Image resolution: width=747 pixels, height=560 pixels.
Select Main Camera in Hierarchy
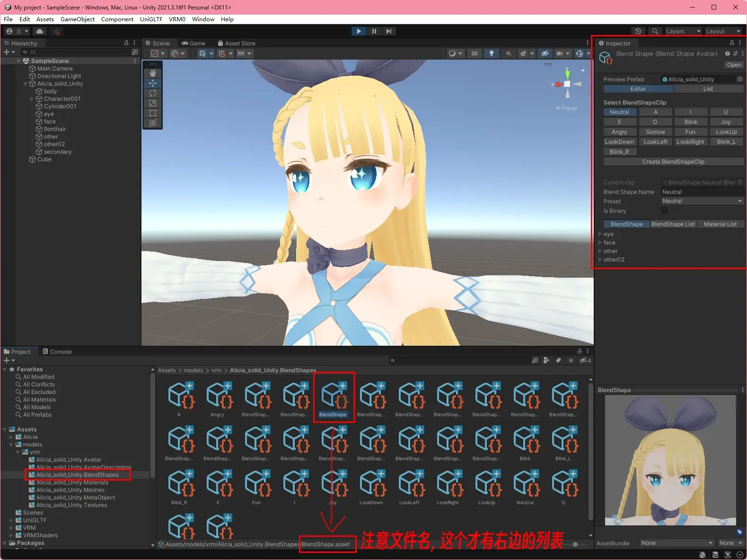(x=55, y=69)
